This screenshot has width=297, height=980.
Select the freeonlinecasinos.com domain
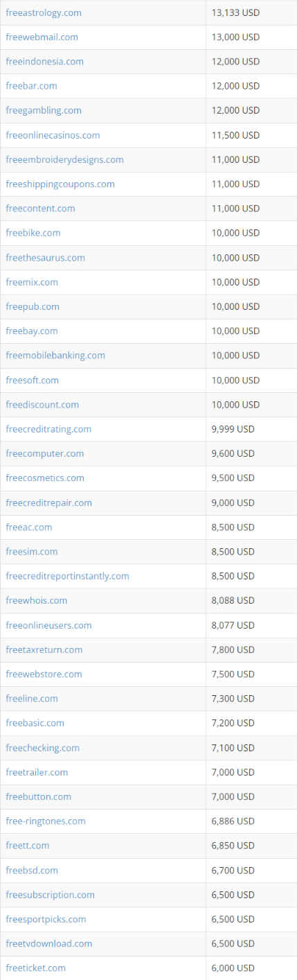(53, 135)
